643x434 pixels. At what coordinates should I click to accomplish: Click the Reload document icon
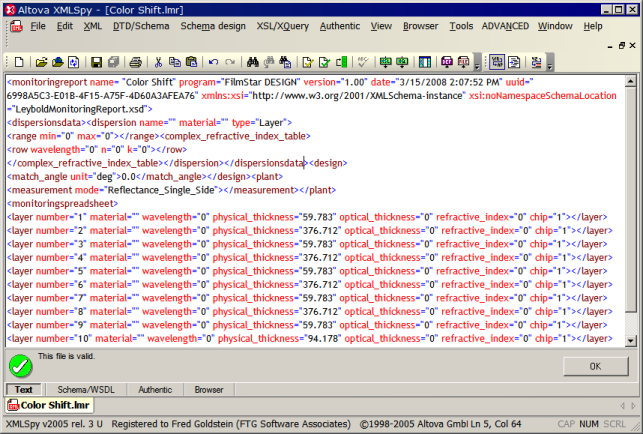[74, 62]
